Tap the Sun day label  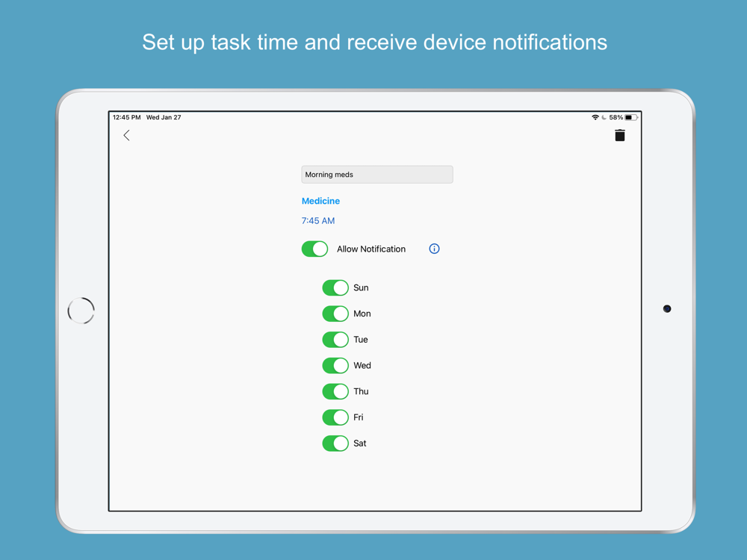coord(361,287)
